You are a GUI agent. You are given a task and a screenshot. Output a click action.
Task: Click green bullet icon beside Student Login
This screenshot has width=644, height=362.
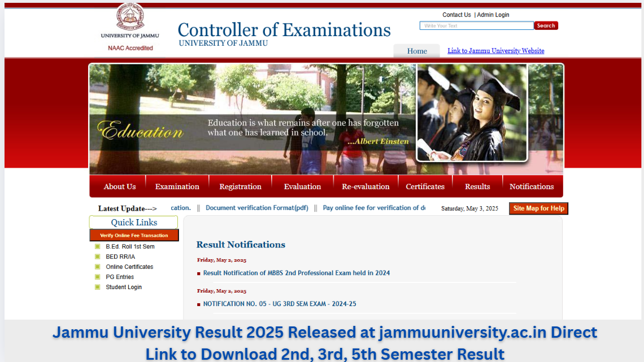pos(97,287)
